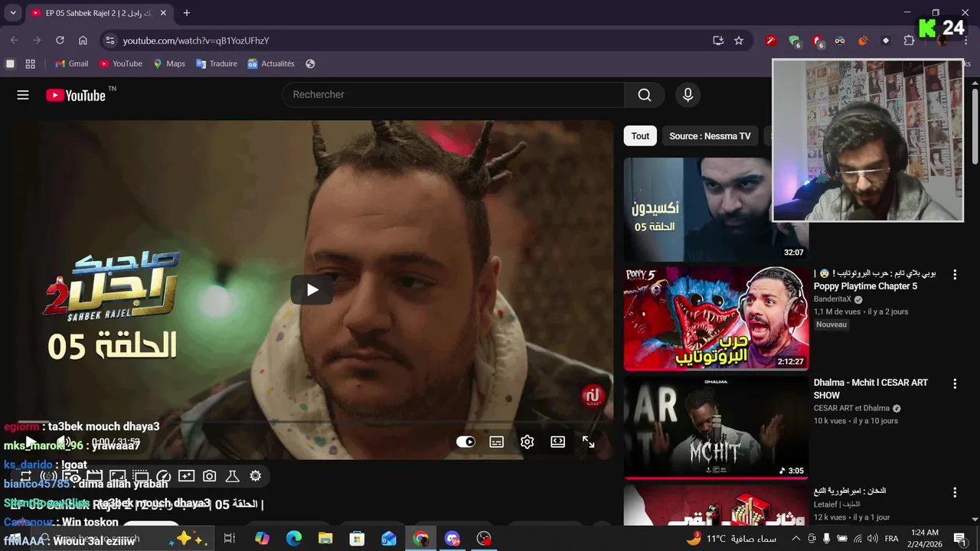Screen dimensions: 980x551
Task: Show hidden system tray icons chevron
Action: coord(795,539)
